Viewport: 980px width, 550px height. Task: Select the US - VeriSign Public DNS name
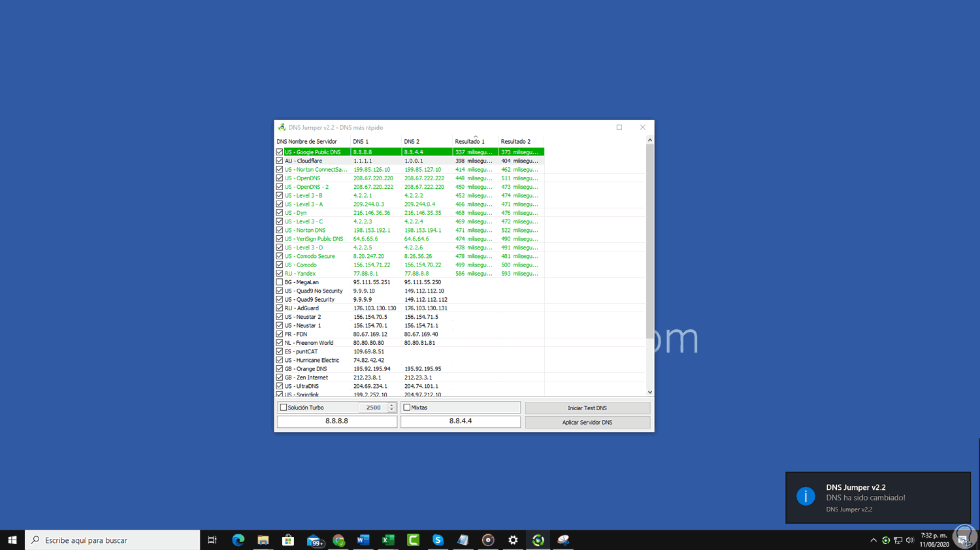(x=314, y=239)
